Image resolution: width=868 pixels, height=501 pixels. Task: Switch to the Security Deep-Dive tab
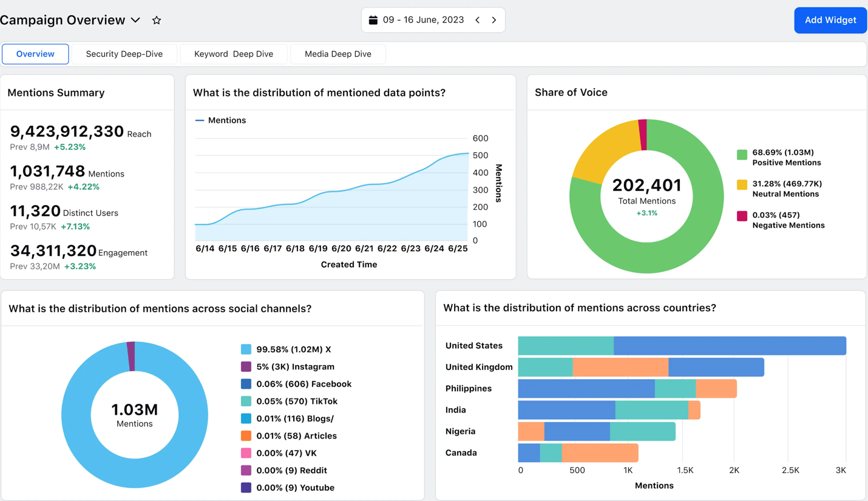[x=124, y=54]
